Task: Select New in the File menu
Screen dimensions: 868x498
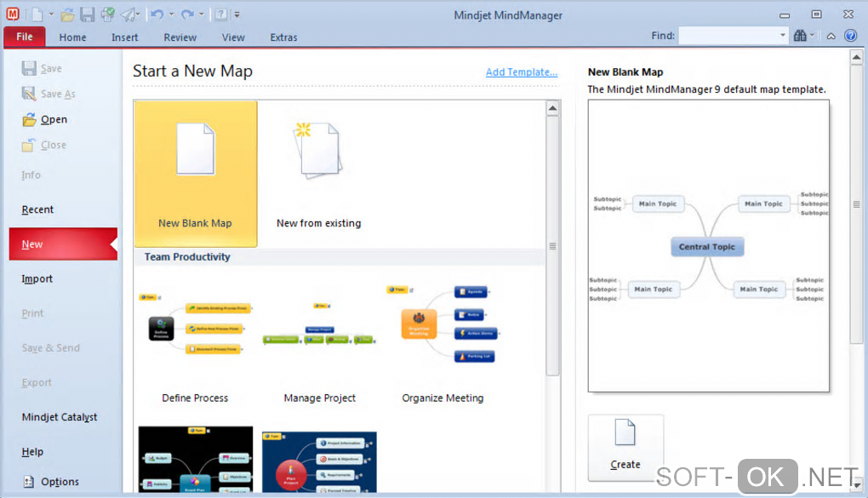Action: (x=63, y=243)
